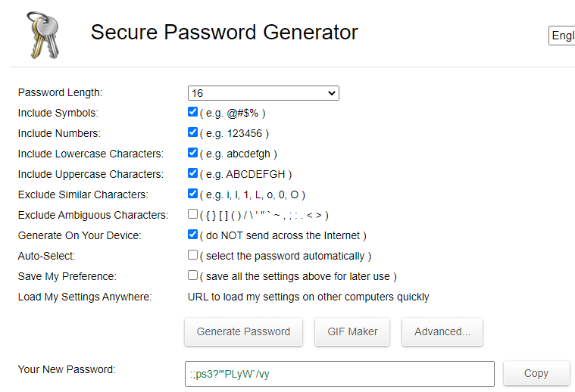This screenshot has width=575, height=392.
Task: Enable Auto-Select checkbox
Action: click(193, 255)
